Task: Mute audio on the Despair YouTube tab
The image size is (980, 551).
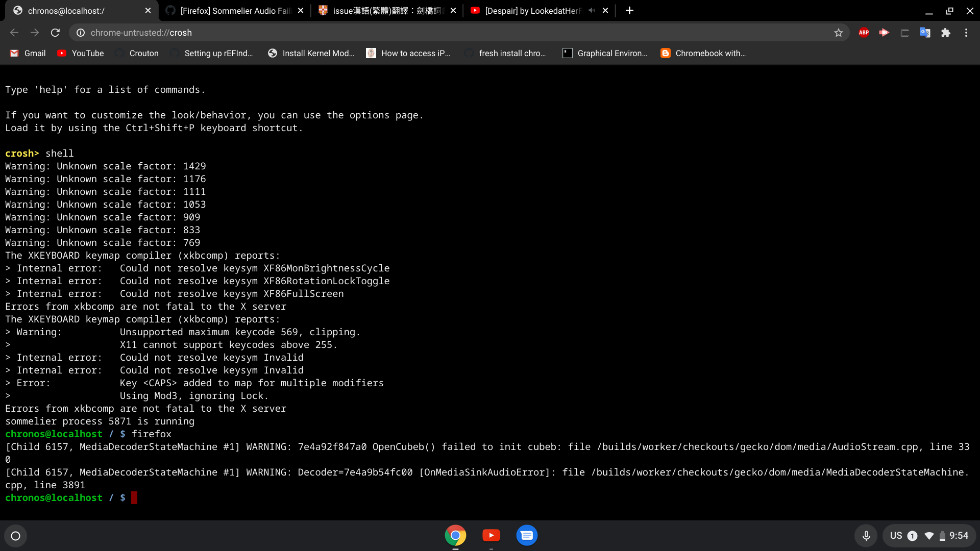Action: (x=592, y=10)
